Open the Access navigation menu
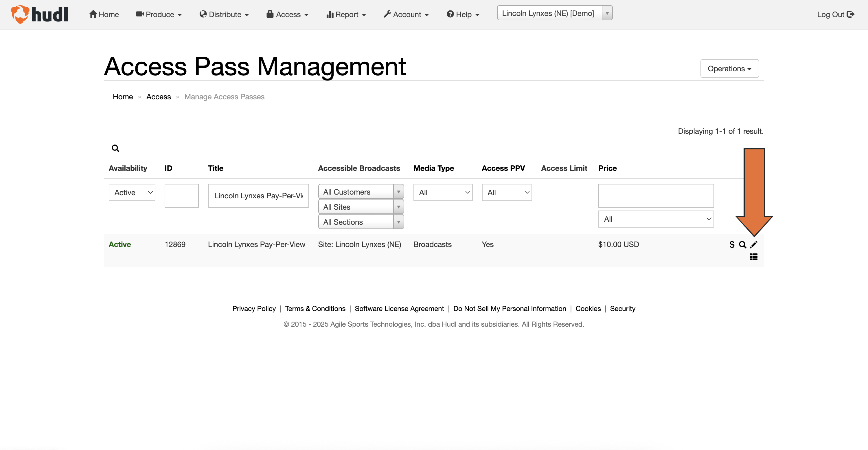 point(287,14)
